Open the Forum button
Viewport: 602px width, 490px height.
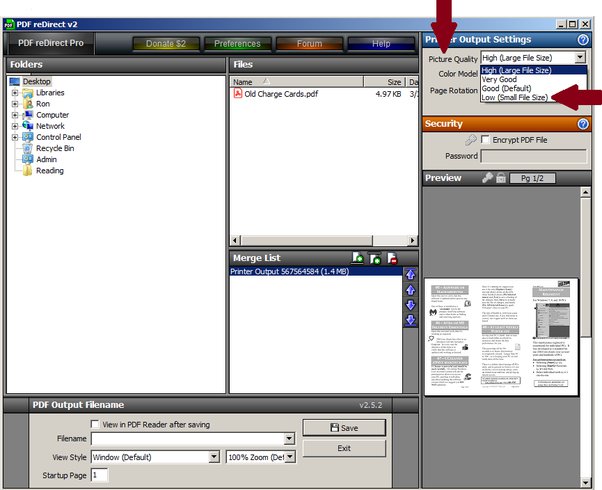tap(309, 44)
